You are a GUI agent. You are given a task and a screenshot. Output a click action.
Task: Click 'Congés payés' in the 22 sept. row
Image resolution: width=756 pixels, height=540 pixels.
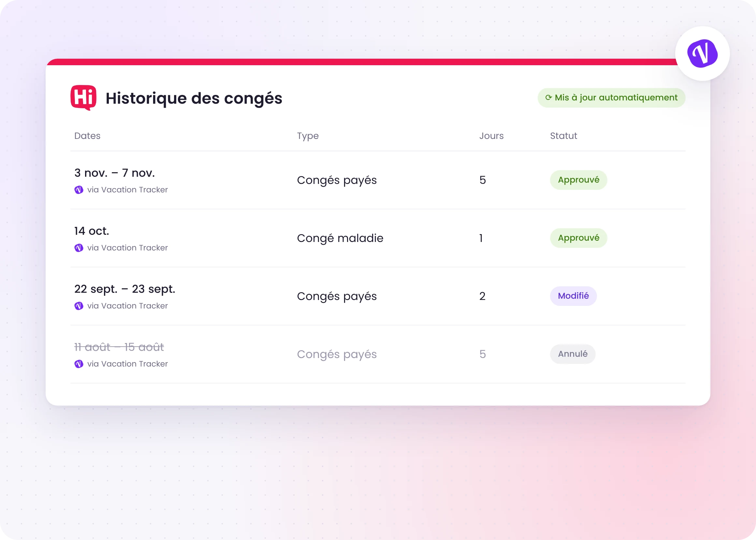pos(337,296)
